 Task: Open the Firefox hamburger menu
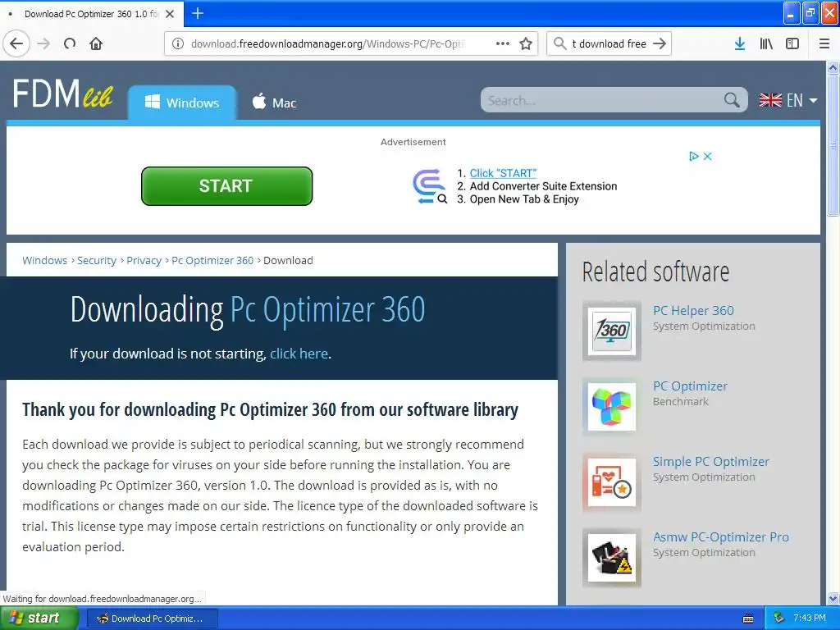coord(824,44)
